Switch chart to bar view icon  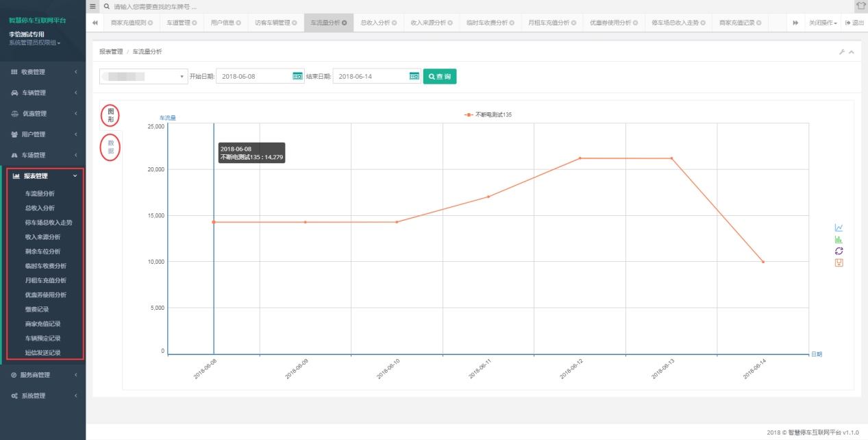839,239
